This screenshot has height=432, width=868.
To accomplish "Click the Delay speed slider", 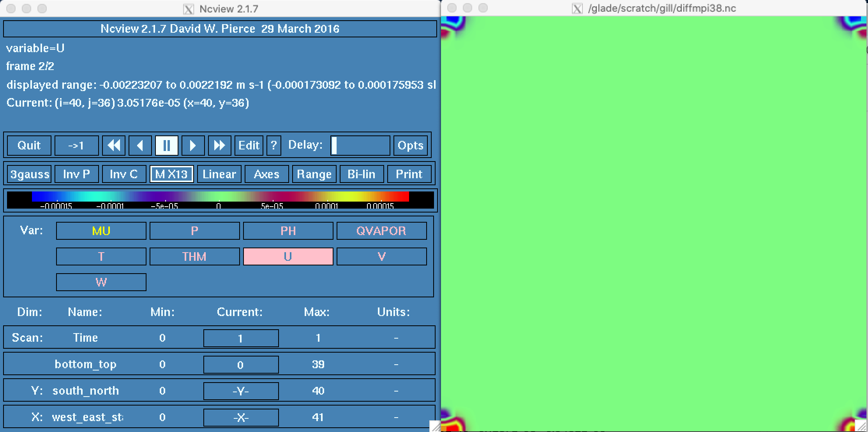I will 360,146.
